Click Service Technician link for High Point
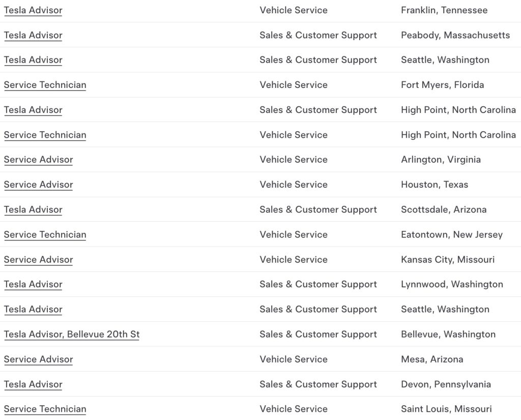Viewport: 521px width, 420px height. (45, 135)
